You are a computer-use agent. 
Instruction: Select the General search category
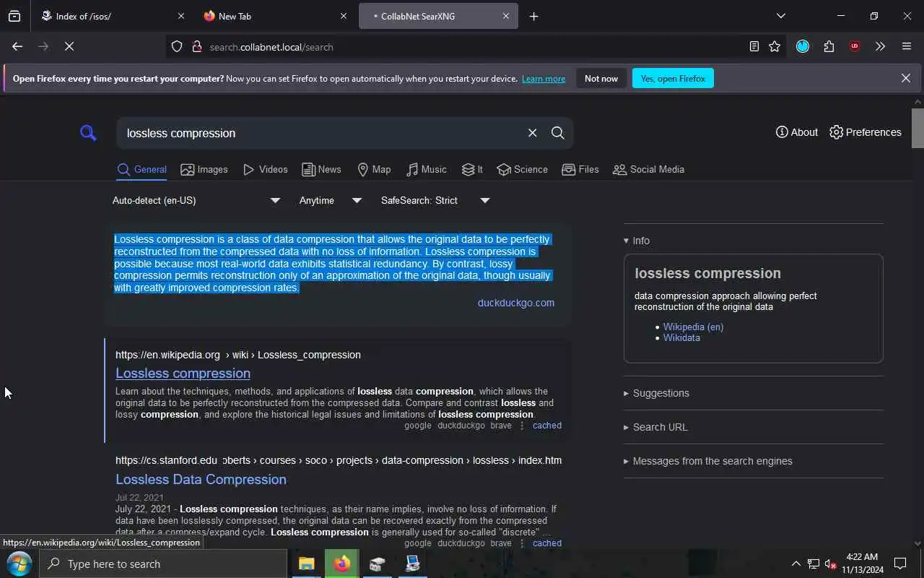click(142, 170)
